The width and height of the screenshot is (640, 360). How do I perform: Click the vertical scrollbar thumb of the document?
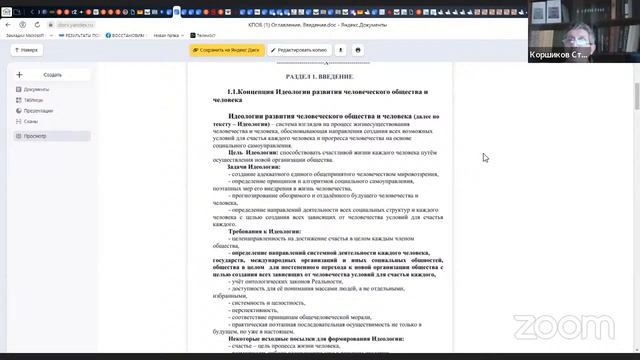click(637, 96)
